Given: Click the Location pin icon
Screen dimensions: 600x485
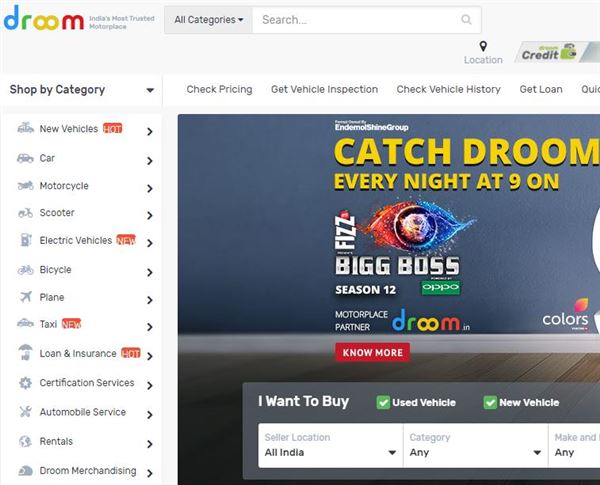Looking at the screenshot, I should (483, 46).
